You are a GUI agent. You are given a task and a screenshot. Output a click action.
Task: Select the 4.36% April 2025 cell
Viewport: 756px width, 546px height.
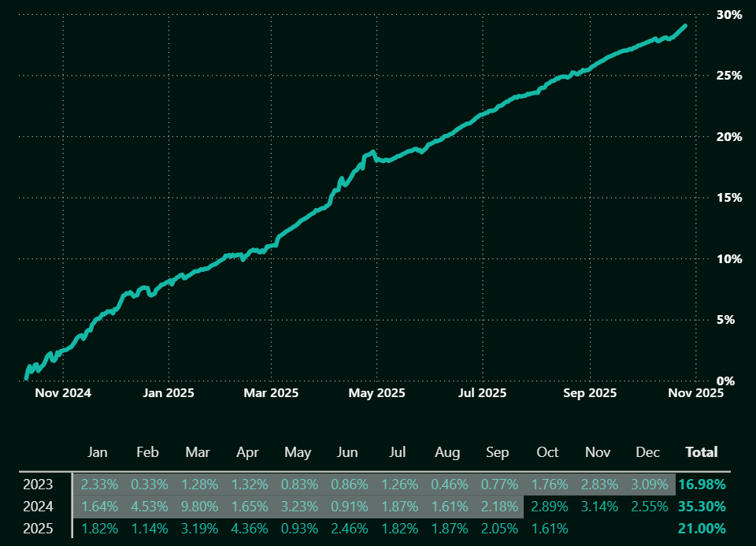[x=247, y=528]
